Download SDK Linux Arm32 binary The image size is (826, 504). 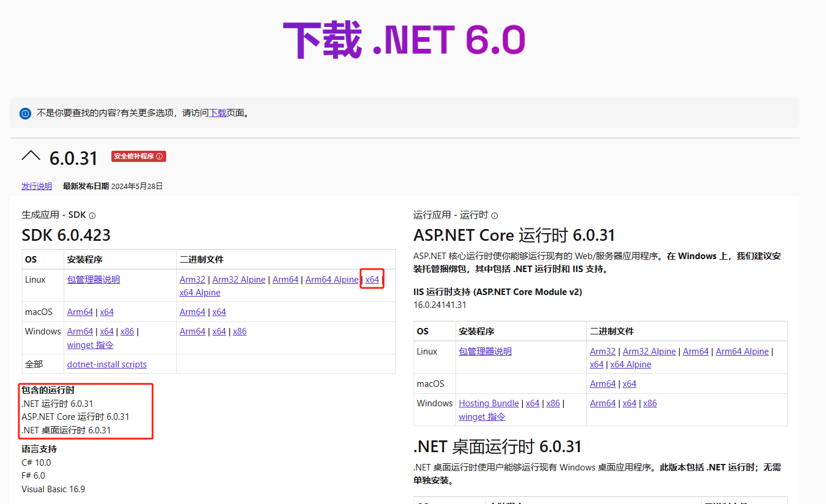pyautogui.click(x=193, y=280)
